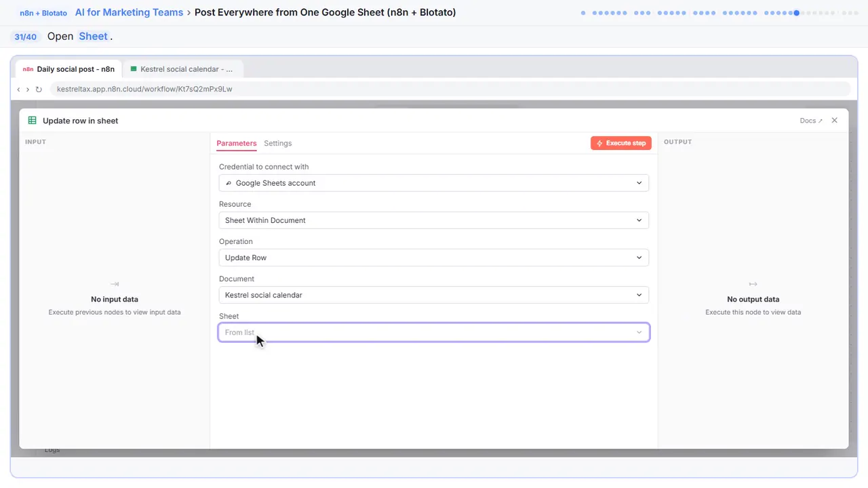
Task: Click the browser forward arrow
Action: pyautogui.click(x=28, y=89)
